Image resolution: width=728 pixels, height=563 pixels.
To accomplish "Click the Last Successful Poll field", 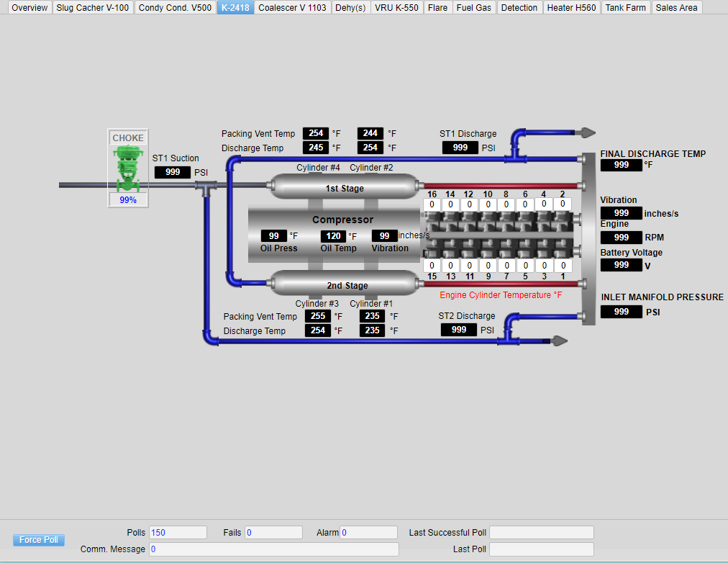I will tap(542, 532).
